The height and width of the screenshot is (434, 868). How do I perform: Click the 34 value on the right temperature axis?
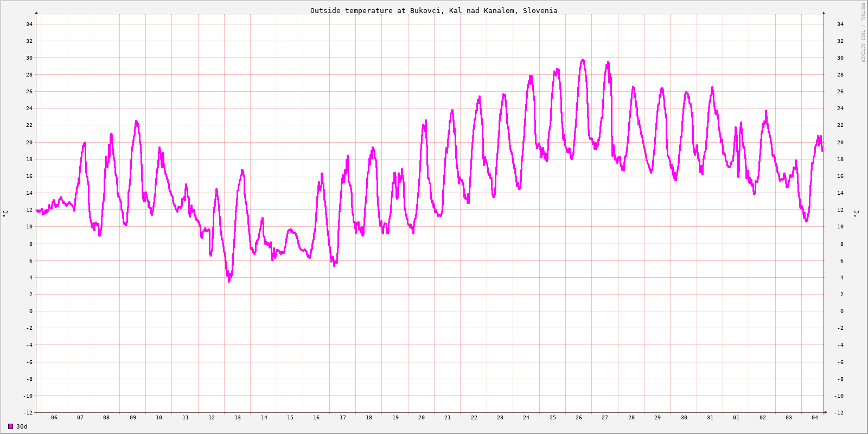point(840,24)
